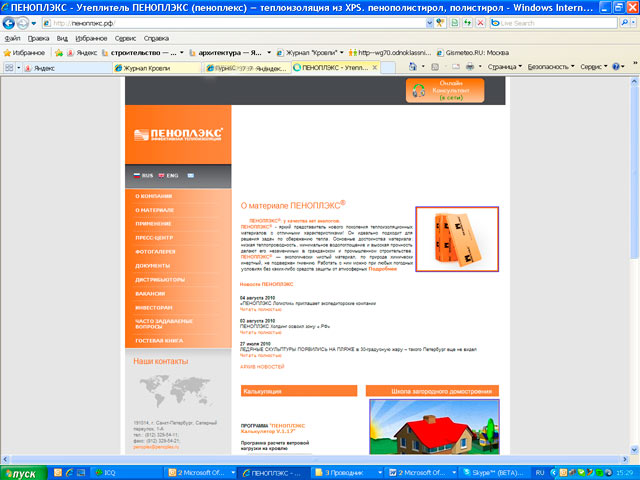The height and width of the screenshot is (480, 640).
Task: Open the Файл menu
Action: pyautogui.click(x=12, y=37)
